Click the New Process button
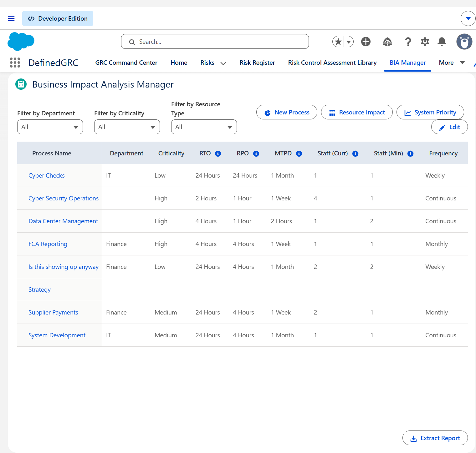The width and height of the screenshot is (476, 453). click(x=287, y=112)
